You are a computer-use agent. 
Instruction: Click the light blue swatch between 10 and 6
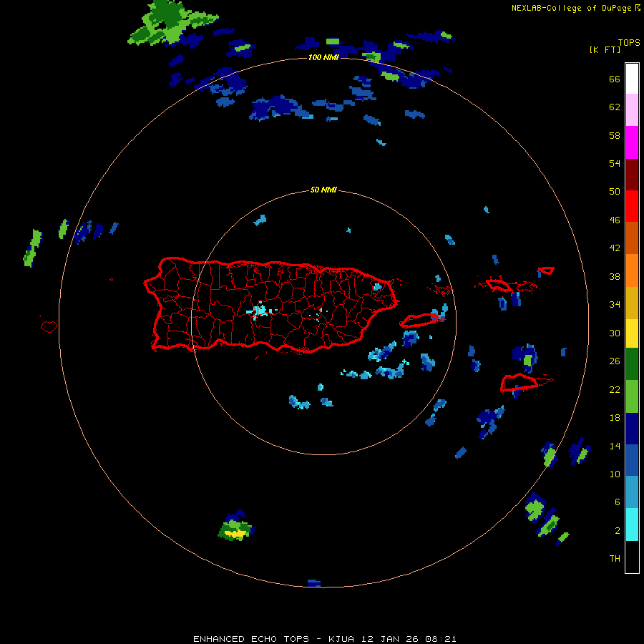pos(632,492)
